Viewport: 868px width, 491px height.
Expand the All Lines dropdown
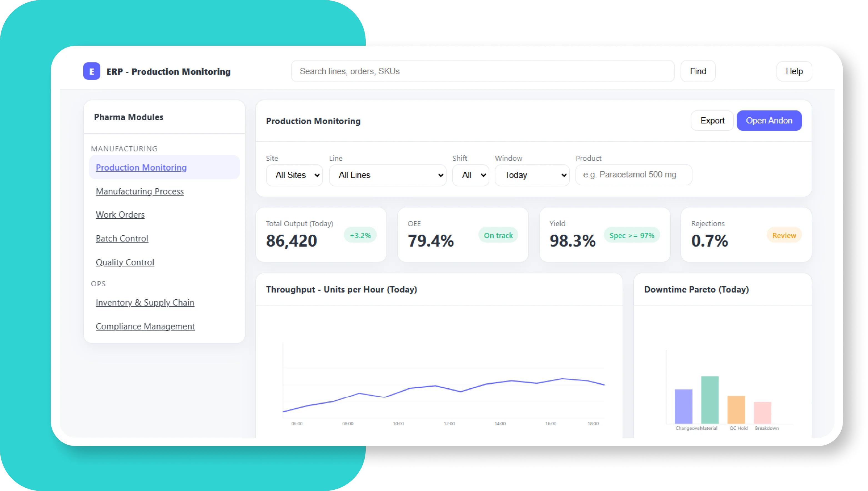387,175
